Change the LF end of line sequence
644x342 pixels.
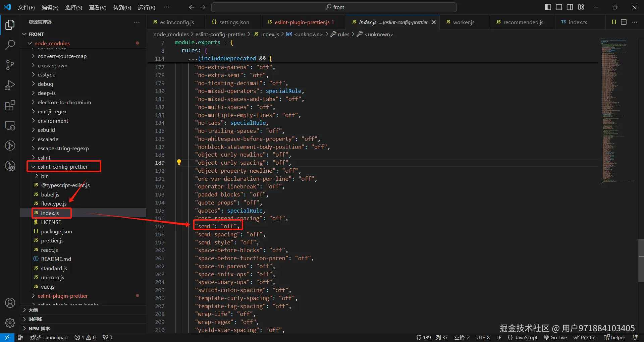point(499,337)
